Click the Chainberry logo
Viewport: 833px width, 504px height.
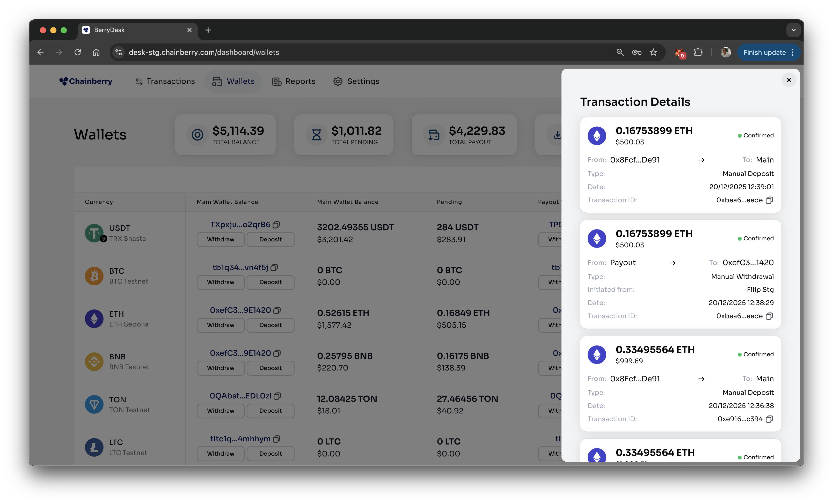tap(86, 81)
